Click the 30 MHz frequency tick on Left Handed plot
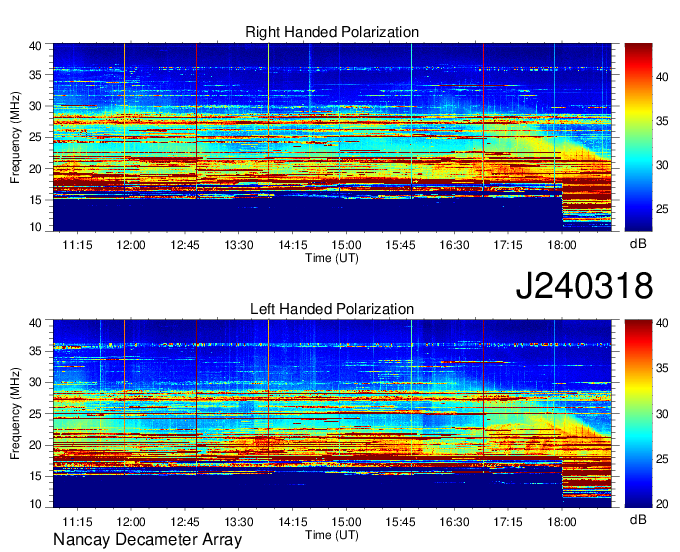 (35, 382)
